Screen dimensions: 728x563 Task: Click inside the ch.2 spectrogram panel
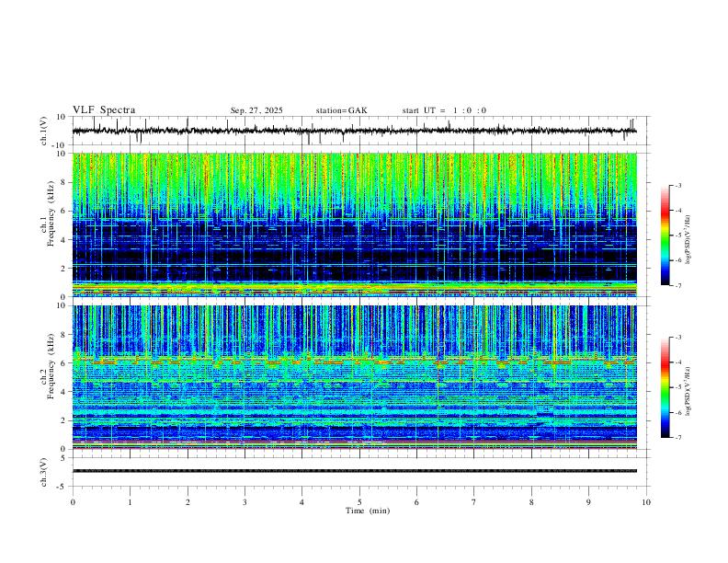coord(354,377)
